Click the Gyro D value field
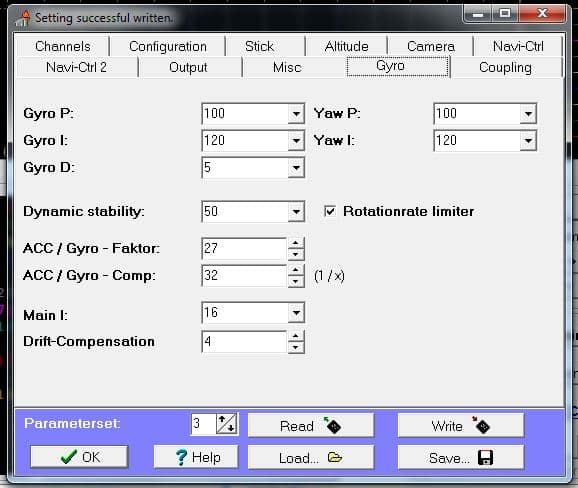The width and height of the screenshot is (578, 488). tap(245, 168)
